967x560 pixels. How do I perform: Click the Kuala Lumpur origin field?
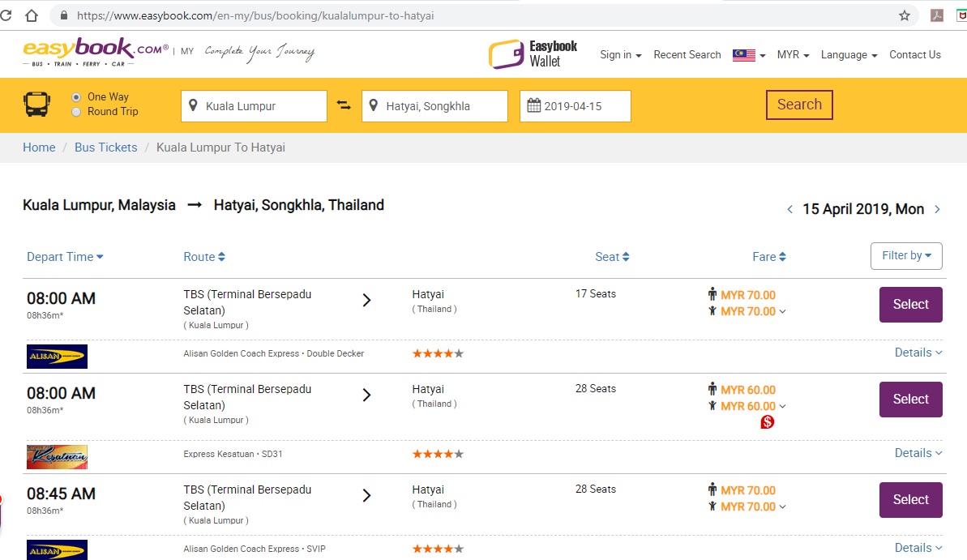pyautogui.click(x=254, y=106)
